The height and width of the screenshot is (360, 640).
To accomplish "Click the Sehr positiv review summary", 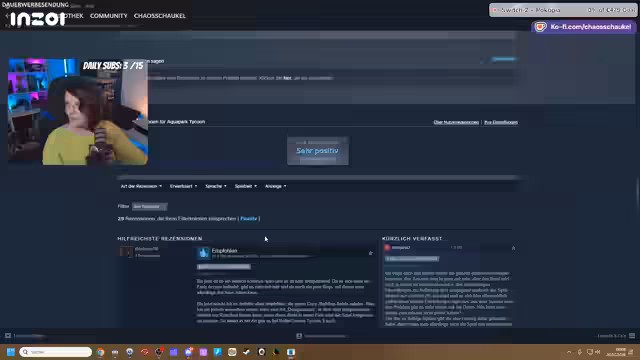I will [318, 151].
